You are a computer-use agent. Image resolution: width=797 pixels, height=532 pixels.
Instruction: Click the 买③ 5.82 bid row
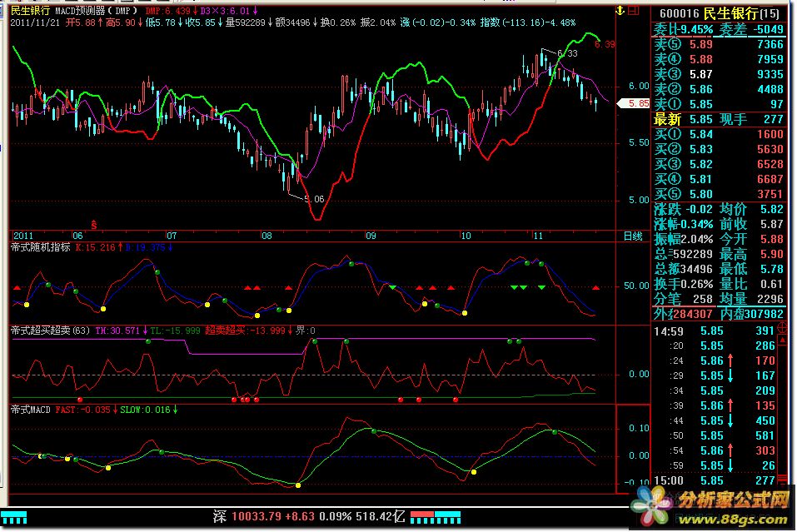pos(719,165)
